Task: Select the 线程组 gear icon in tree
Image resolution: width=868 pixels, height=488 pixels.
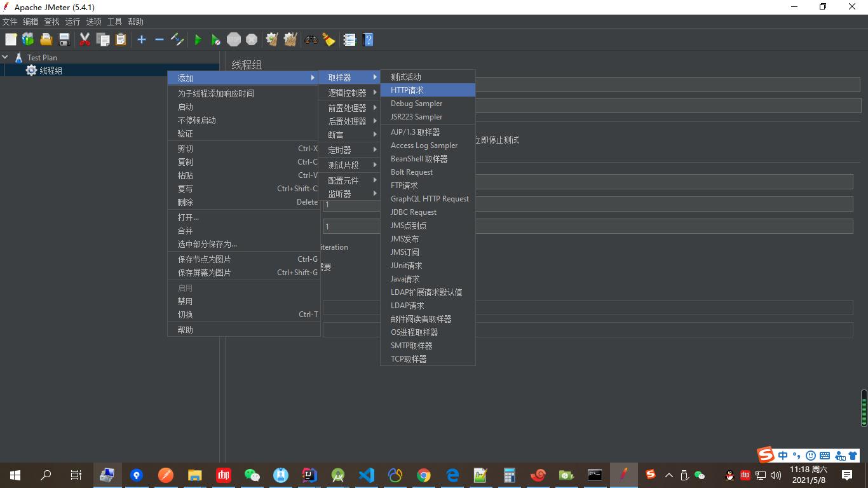Action: pyautogui.click(x=31, y=71)
